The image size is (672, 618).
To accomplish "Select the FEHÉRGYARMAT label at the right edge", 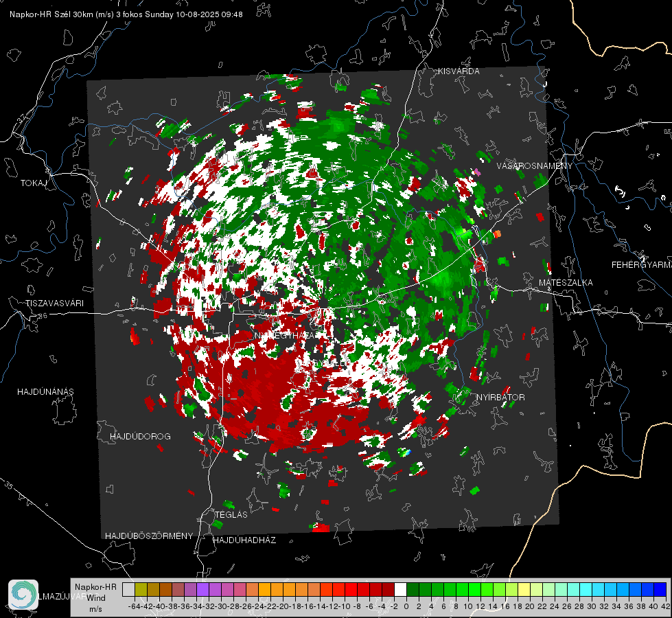I will pyautogui.click(x=642, y=265).
